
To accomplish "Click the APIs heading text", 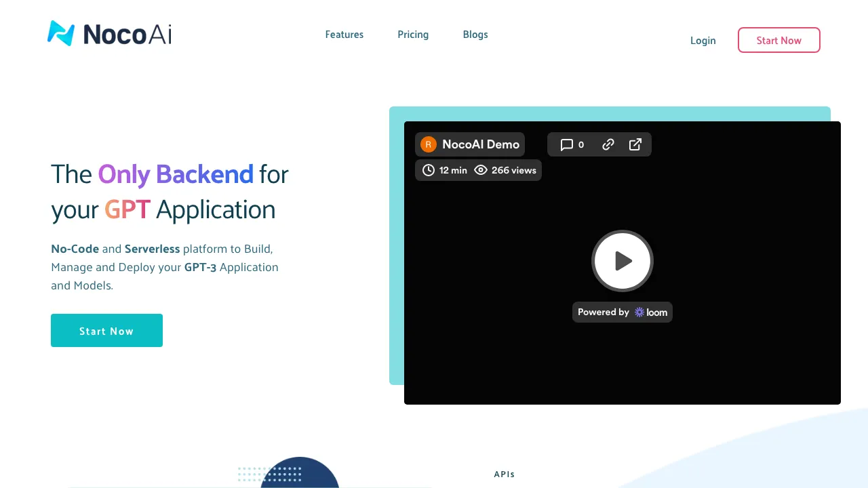I will 505,474.
